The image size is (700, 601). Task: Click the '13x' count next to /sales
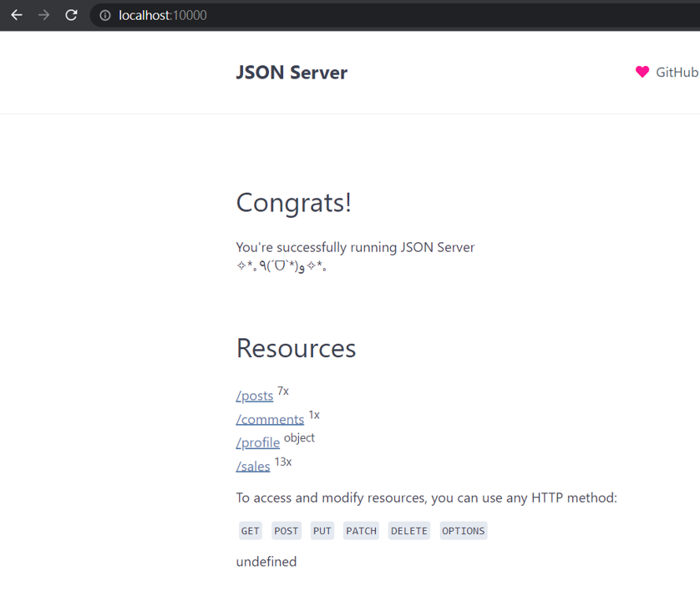coord(283,462)
